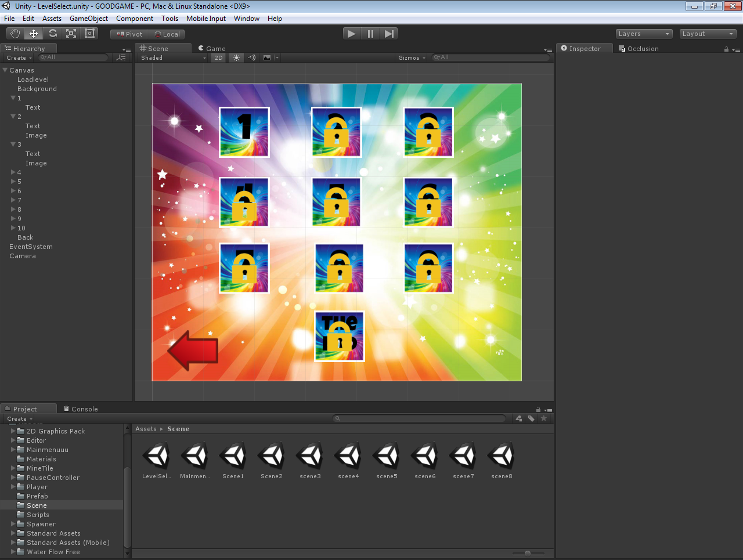Toggle scene lighting sun icon
Viewport: 743px width, 560px height.
(x=236, y=57)
